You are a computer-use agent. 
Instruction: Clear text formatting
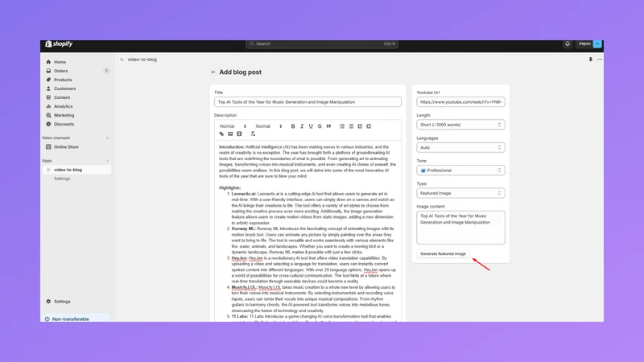coord(253,134)
